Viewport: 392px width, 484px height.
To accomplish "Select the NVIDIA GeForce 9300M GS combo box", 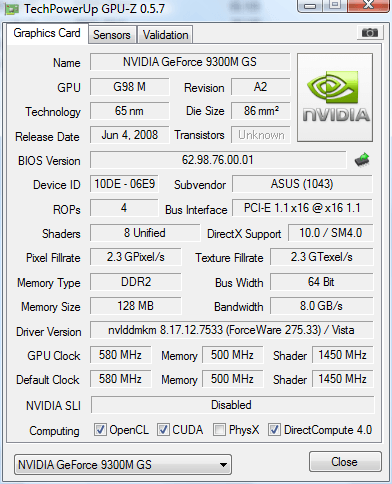I will pos(123,465).
